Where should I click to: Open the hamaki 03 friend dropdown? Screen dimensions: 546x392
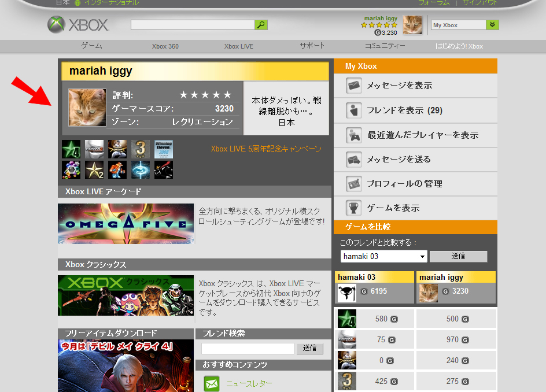(383, 257)
